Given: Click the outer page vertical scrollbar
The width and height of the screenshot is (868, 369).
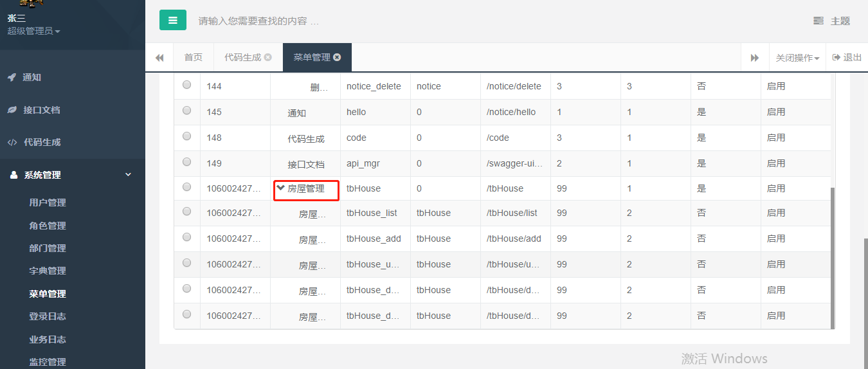Looking at the screenshot, I should [865, 302].
